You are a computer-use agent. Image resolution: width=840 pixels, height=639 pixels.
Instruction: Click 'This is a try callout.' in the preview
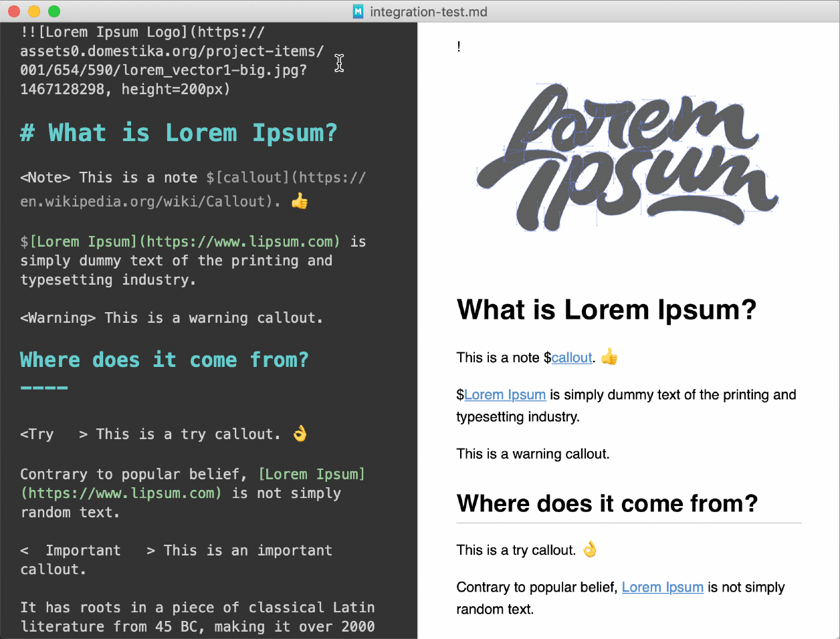pyautogui.click(x=516, y=550)
